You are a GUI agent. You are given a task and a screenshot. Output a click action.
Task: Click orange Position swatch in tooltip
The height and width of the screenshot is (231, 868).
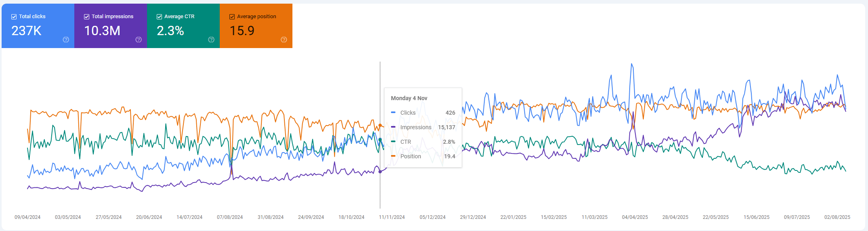point(393,156)
